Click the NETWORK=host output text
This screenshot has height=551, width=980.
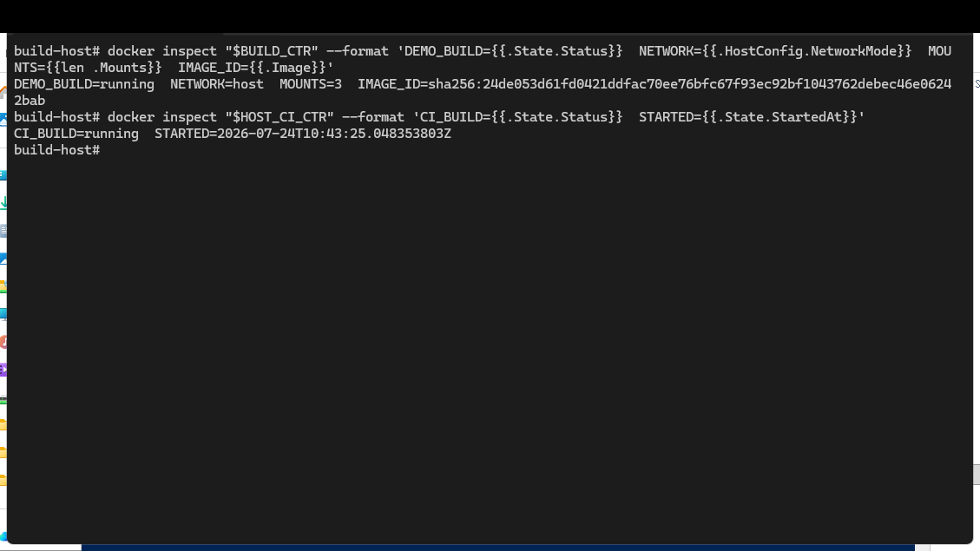point(217,84)
